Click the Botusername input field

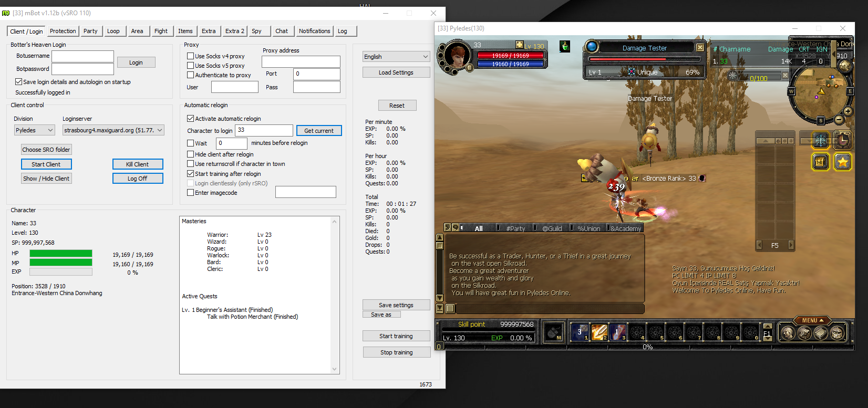[x=82, y=56]
